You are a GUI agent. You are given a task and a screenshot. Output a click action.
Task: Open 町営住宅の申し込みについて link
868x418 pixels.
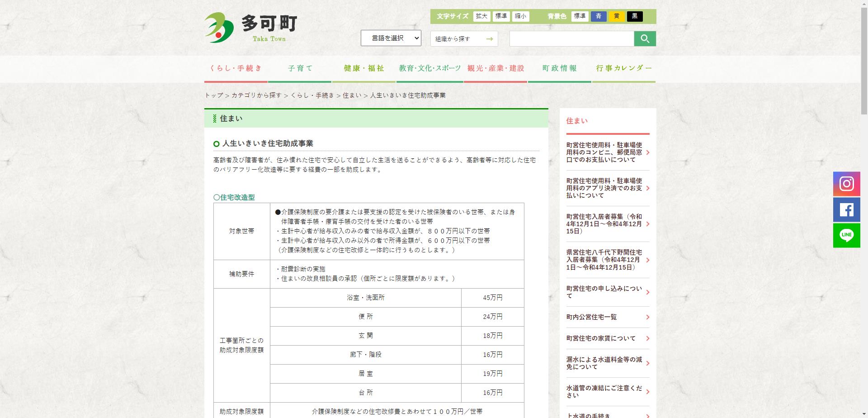[x=608, y=292]
